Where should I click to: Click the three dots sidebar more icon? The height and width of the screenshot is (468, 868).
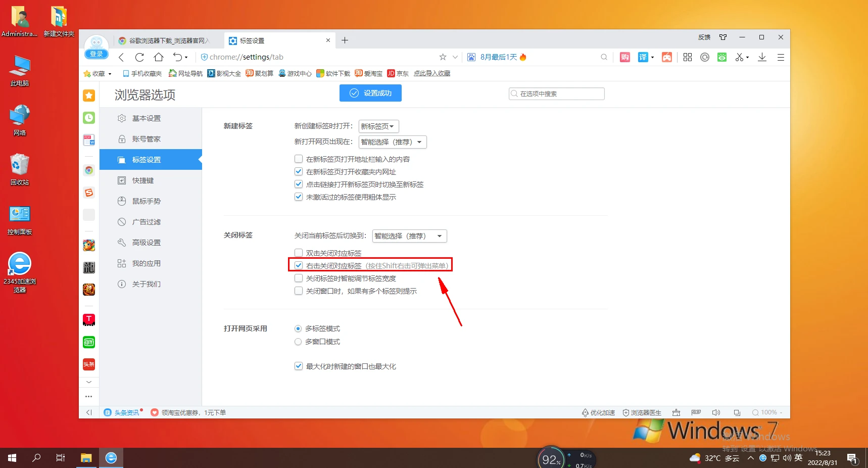coord(89,397)
